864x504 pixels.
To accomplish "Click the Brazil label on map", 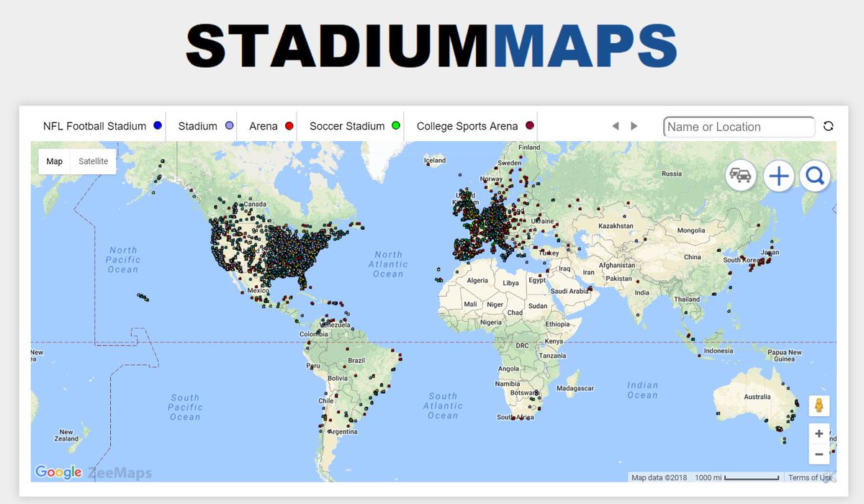I will [x=356, y=360].
